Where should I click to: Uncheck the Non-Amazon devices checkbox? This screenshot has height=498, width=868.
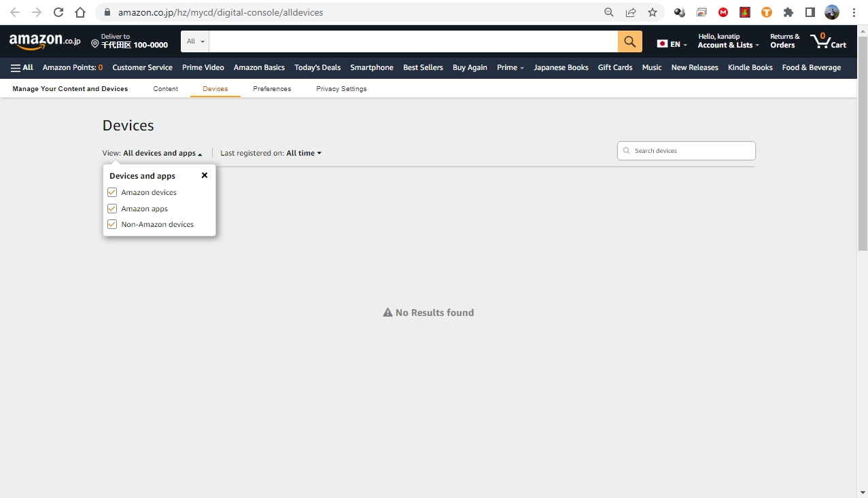[x=112, y=224]
